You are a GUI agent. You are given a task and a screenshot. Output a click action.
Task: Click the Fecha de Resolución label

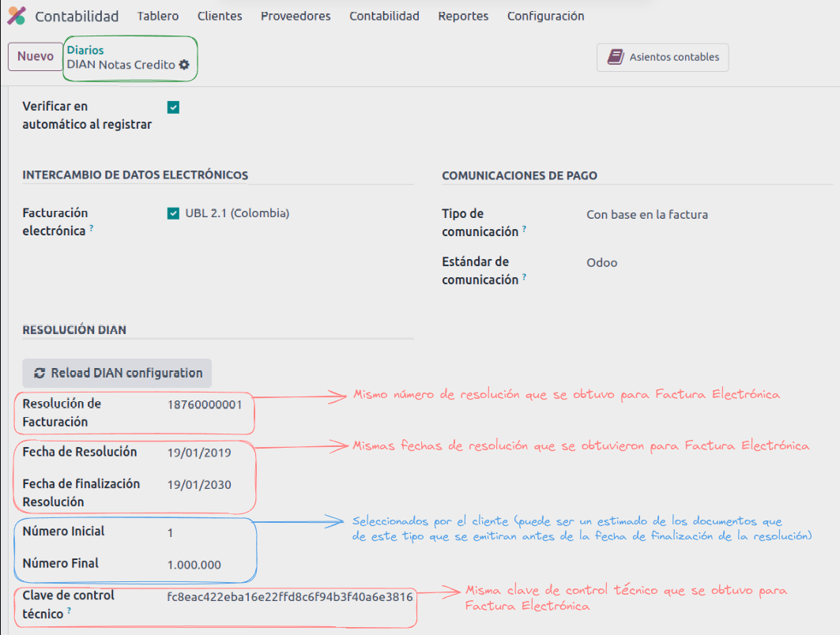point(80,452)
